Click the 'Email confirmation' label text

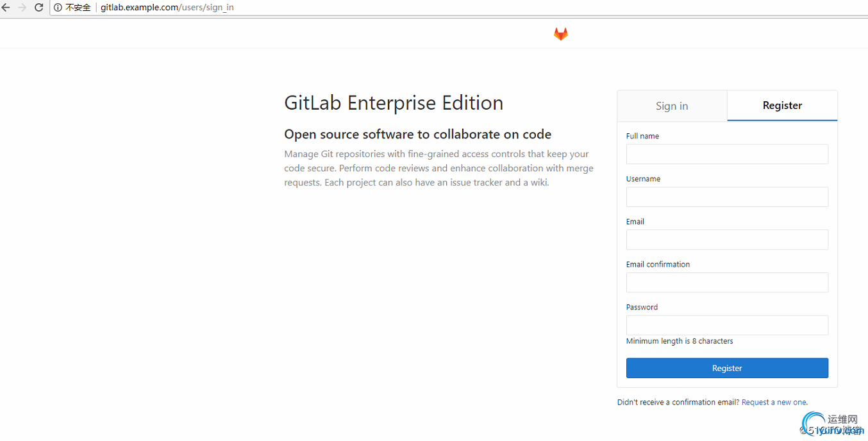(x=658, y=264)
